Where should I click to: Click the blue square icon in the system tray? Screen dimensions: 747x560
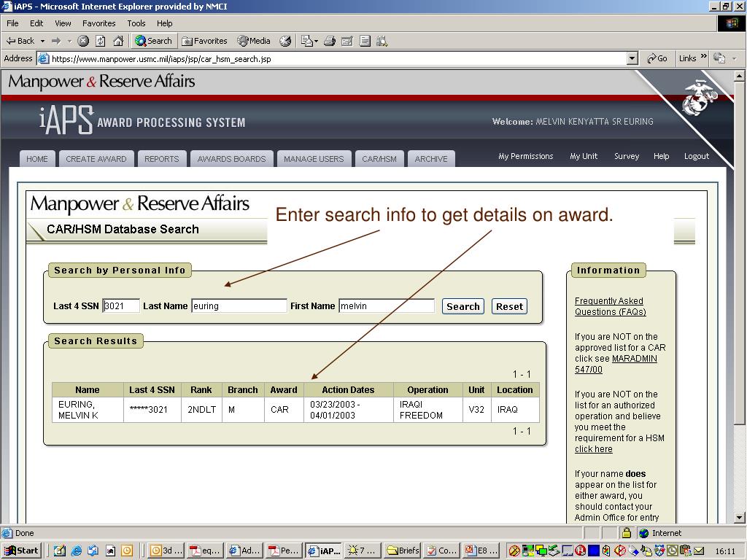[x=594, y=551]
